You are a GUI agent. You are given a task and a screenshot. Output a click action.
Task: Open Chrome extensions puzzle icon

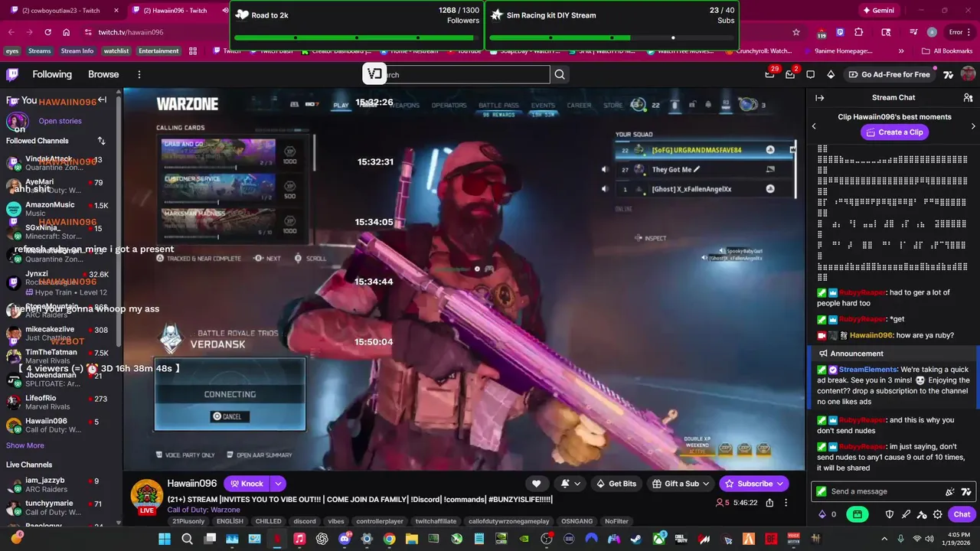pyautogui.click(x=858, y=32)
